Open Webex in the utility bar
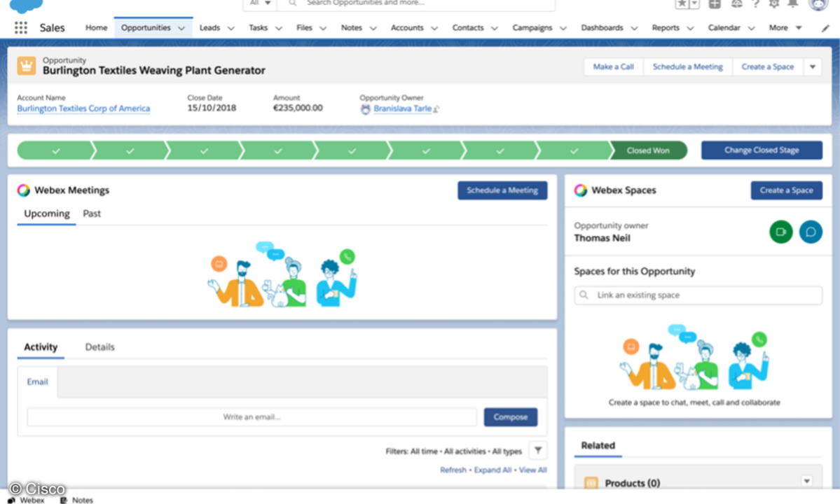The image size is (840, 504). click(x=26, y=500)
